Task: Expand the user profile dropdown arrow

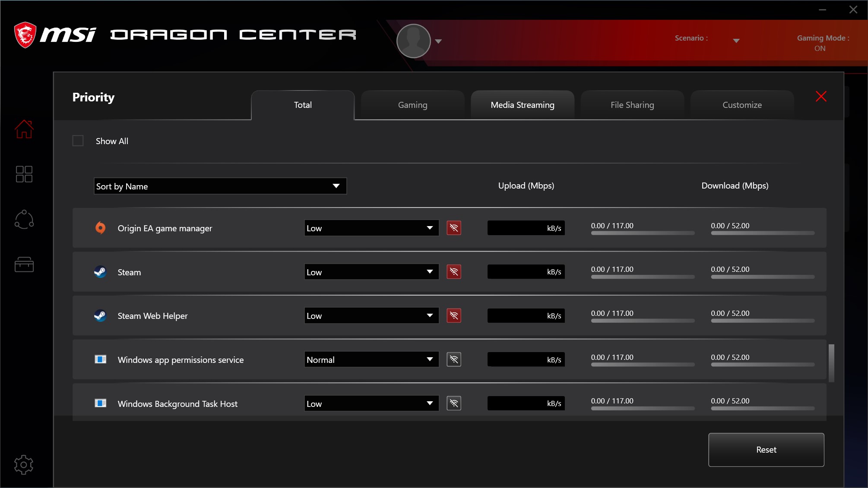Action: coord(438,41)
